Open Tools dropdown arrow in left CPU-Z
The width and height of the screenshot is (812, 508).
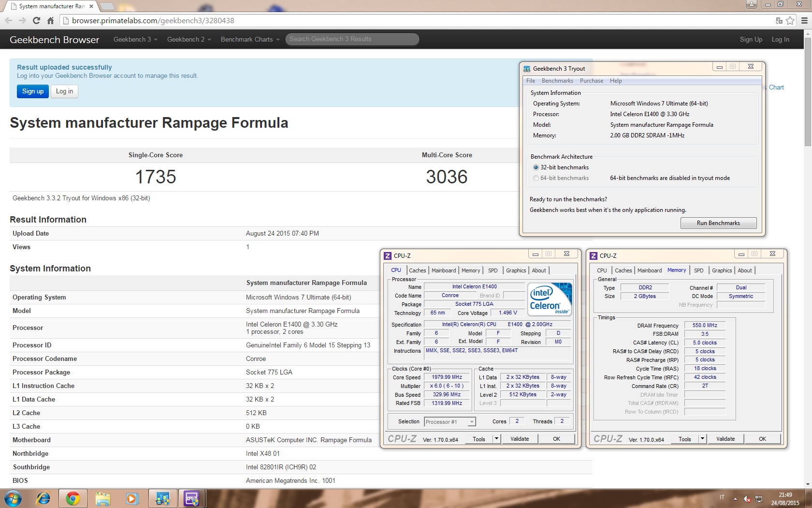tap(496, 439)
